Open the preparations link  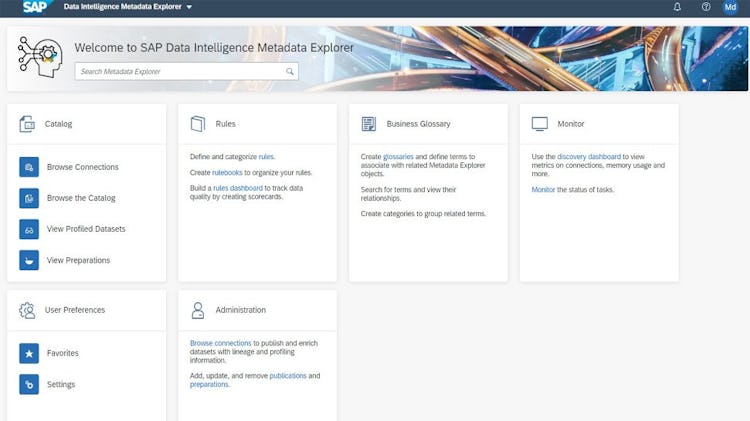tap(209, 384)
